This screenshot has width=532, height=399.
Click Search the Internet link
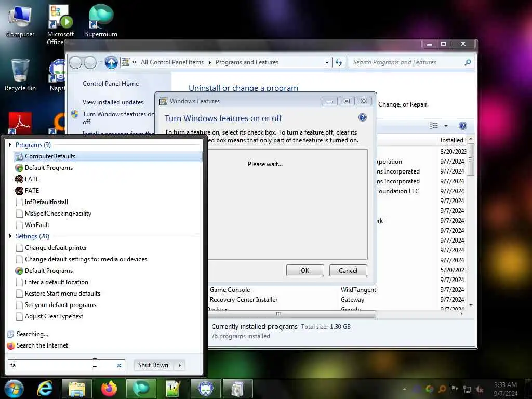[x=42, y=345]
